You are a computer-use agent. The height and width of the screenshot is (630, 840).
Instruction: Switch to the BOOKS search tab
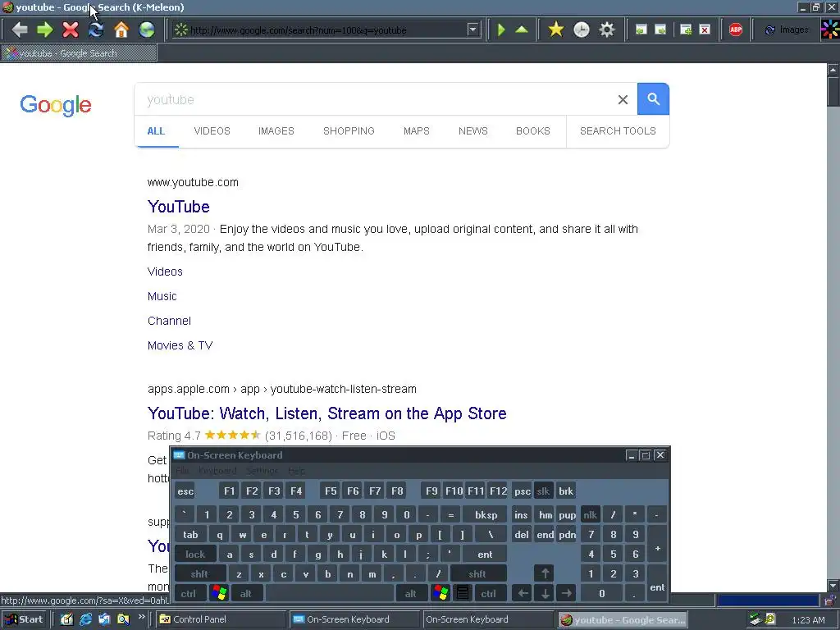click(533, 131)
